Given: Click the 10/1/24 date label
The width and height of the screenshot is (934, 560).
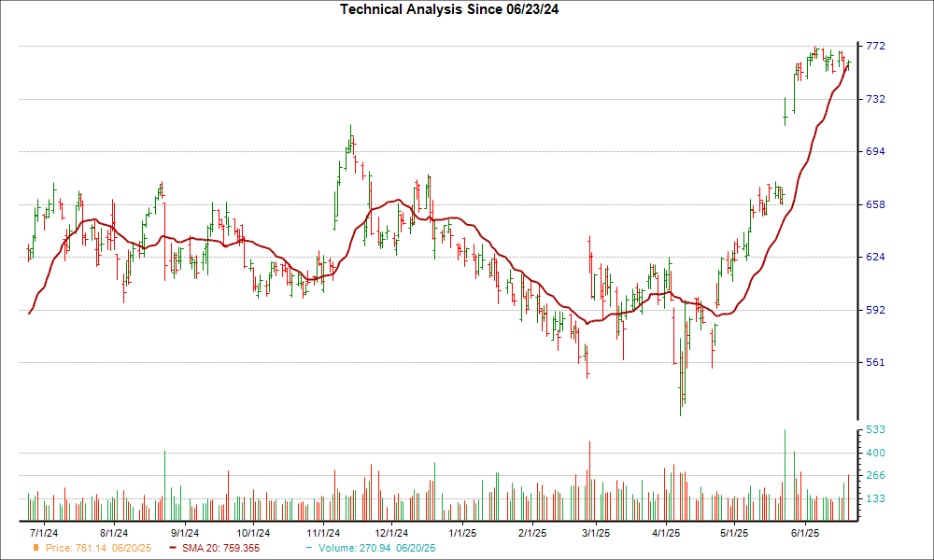Looking at the screenshot, I should click(x=253, y=533).
